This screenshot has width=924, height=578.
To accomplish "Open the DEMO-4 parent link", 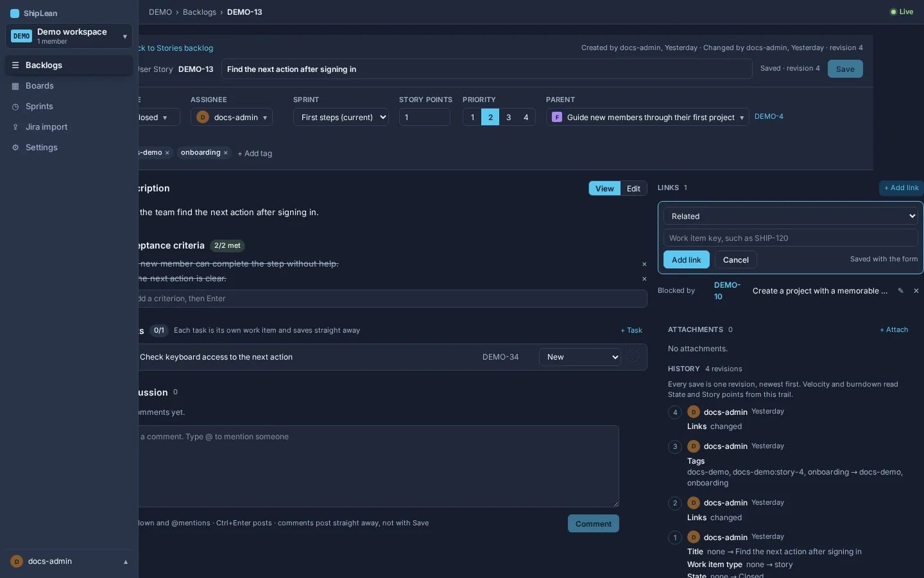I will 769,117.
